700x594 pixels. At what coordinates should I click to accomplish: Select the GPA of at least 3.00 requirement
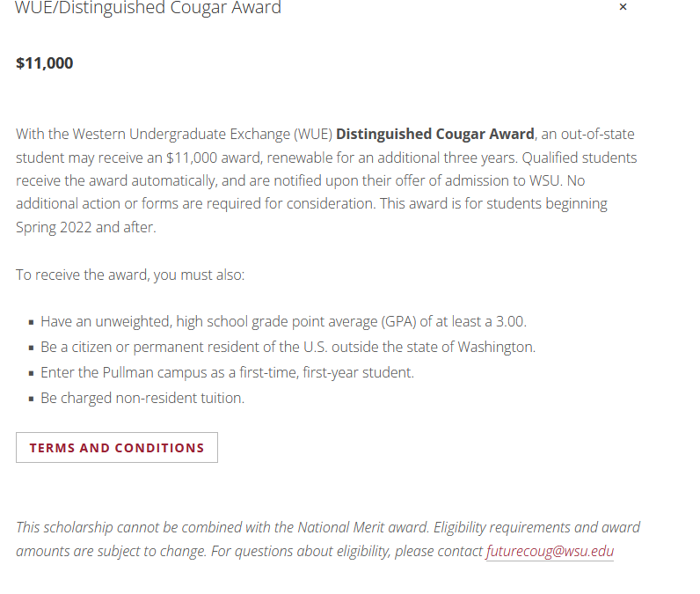tap(283, 321)
